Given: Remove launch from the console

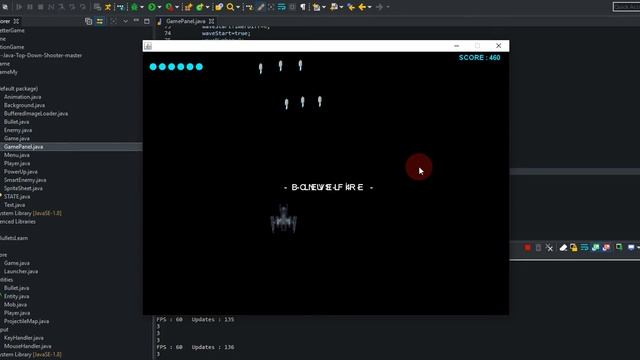Looking at the screenshot, I should 538,247.
